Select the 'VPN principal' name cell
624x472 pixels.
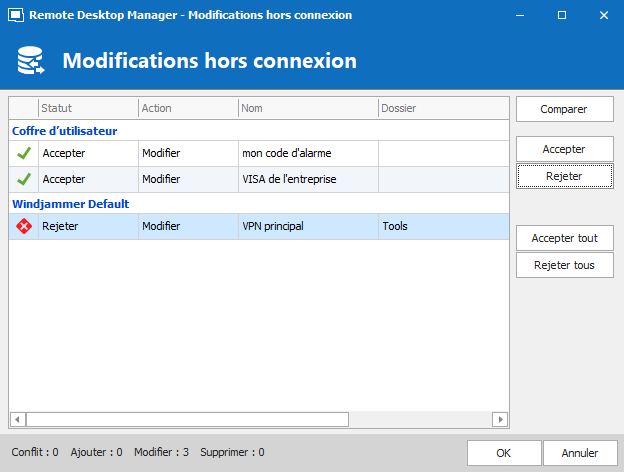[307, 227]
